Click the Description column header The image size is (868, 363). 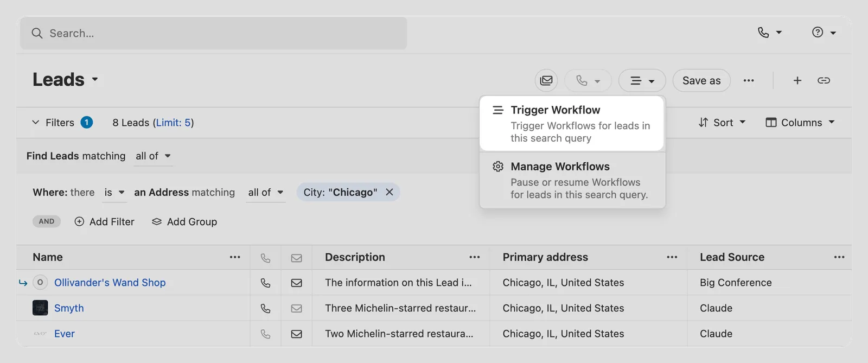[355, 257]
